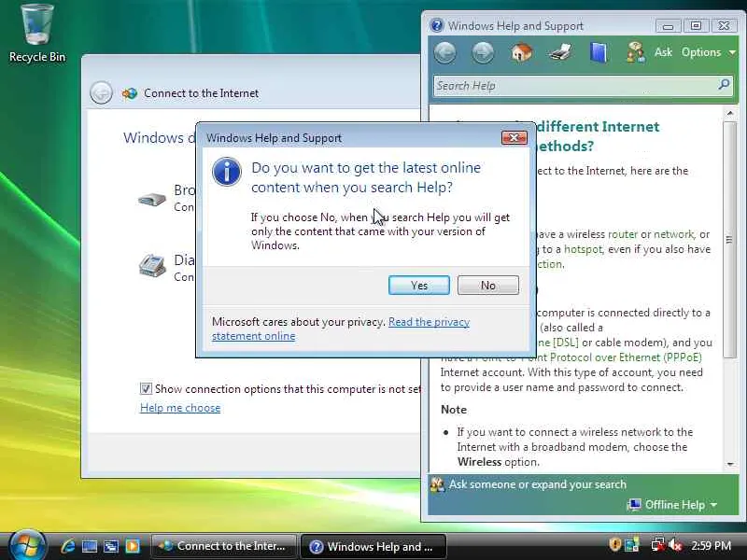Click Switch between windows in Quick Launch
747x560 pixels.
tap(111, 546)
